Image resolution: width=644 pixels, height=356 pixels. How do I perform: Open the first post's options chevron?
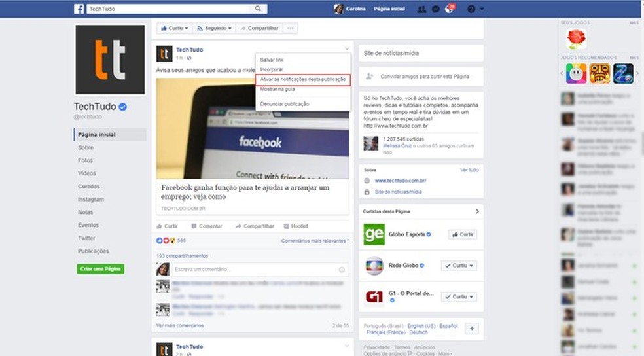click(x=347, y=49)
